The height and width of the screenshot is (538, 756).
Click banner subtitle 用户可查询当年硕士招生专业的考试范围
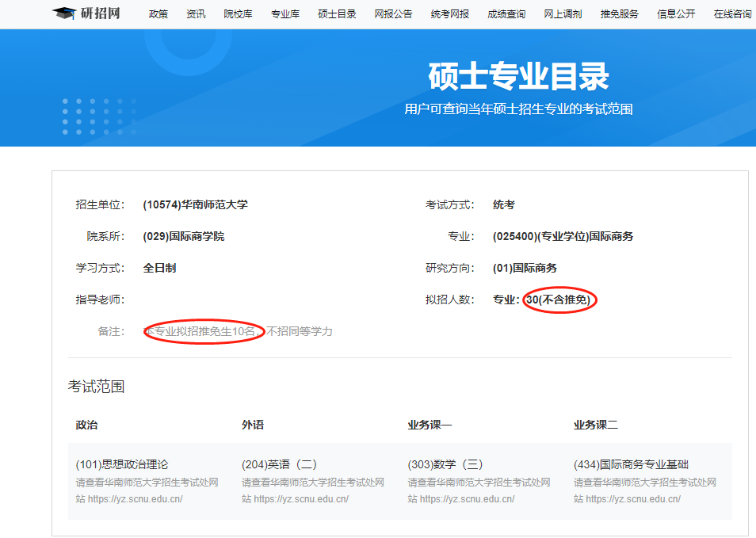519,109
